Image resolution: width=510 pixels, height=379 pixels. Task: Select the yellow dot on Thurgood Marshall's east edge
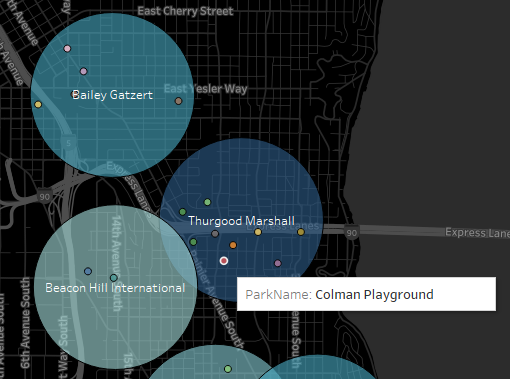pyautogui.click(x=301, y=232)
